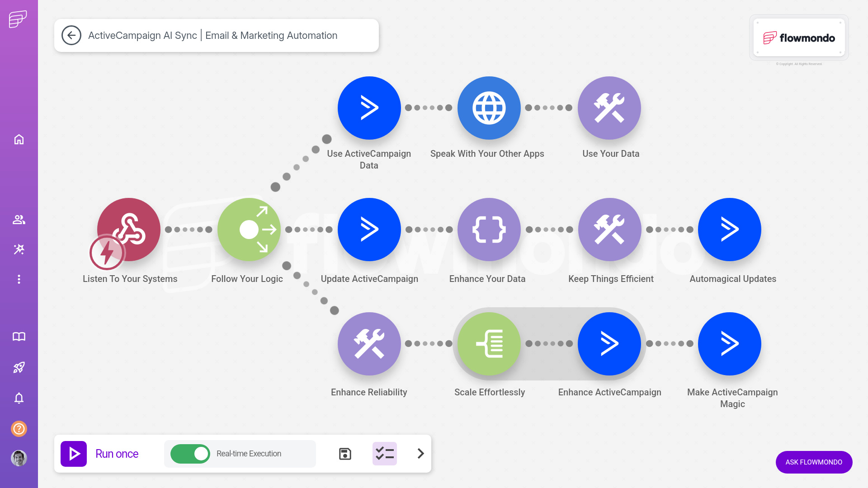Click the orange help question mark icon
This screenshot has width=868, height=488.
[19, 428]
